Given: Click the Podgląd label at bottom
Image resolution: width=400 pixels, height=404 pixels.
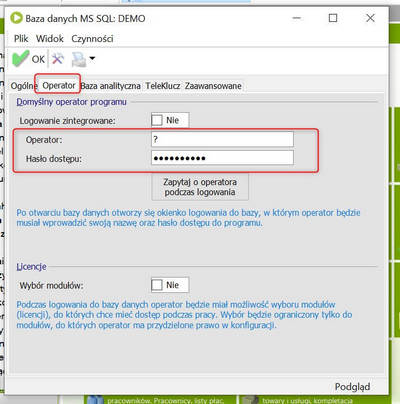Looking at the screenshot, I should [352, 387].
